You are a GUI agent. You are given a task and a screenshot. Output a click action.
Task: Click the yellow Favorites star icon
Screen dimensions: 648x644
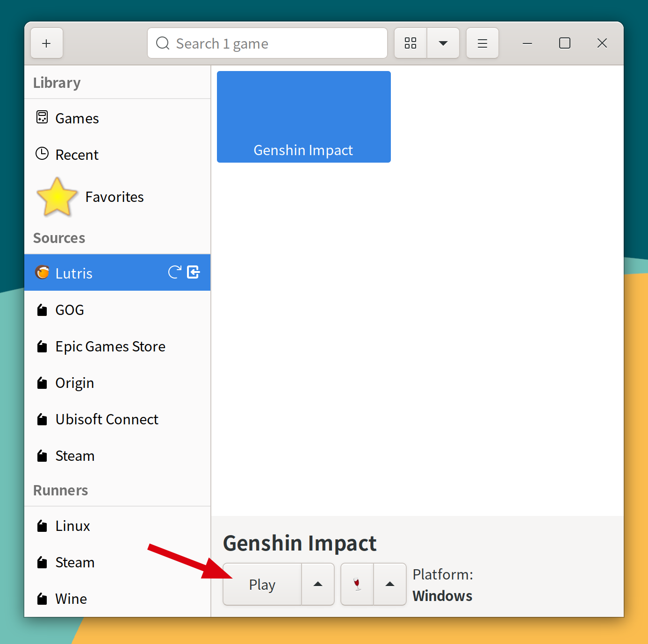[x=57, y=197]
